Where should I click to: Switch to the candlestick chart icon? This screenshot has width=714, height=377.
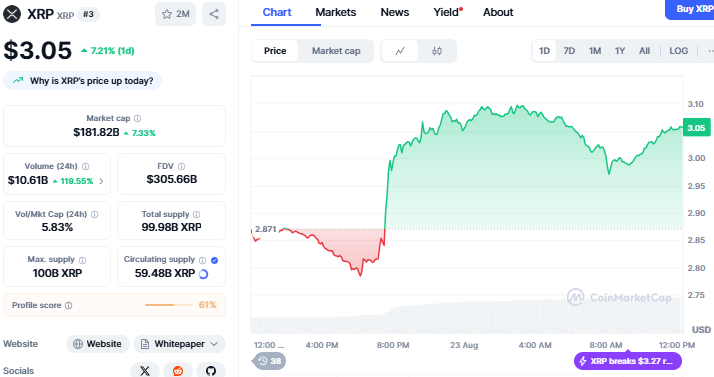coord(437,51)
